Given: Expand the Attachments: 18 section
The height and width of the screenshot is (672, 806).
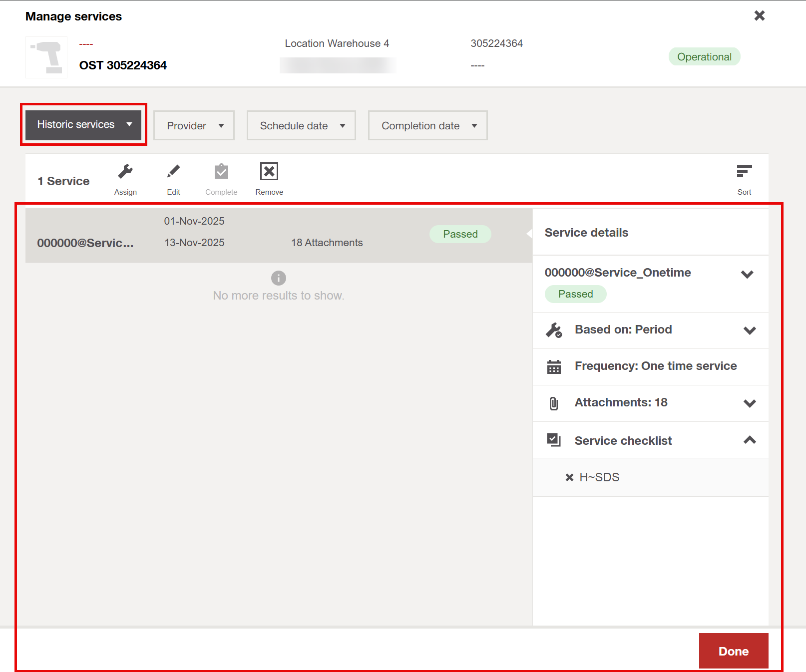Looking at the screenshot, I should (750, 403).
